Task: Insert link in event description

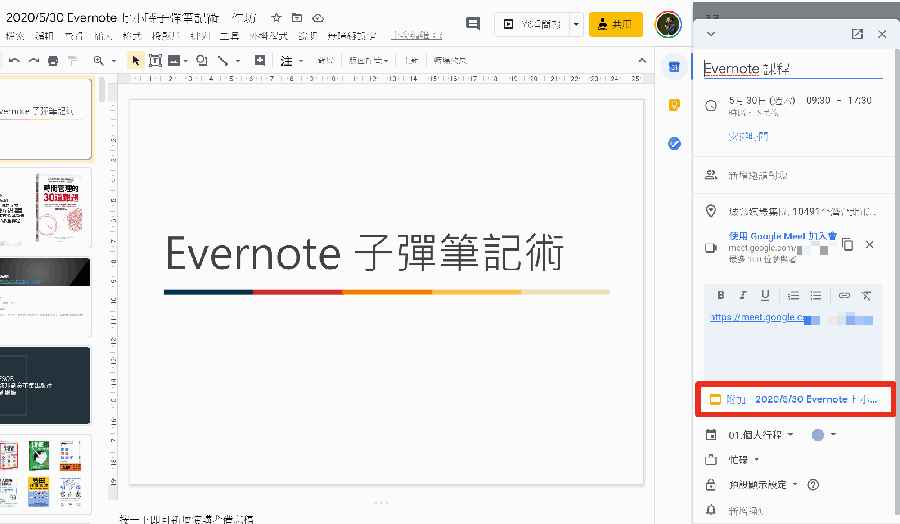Action: [844, 296]
